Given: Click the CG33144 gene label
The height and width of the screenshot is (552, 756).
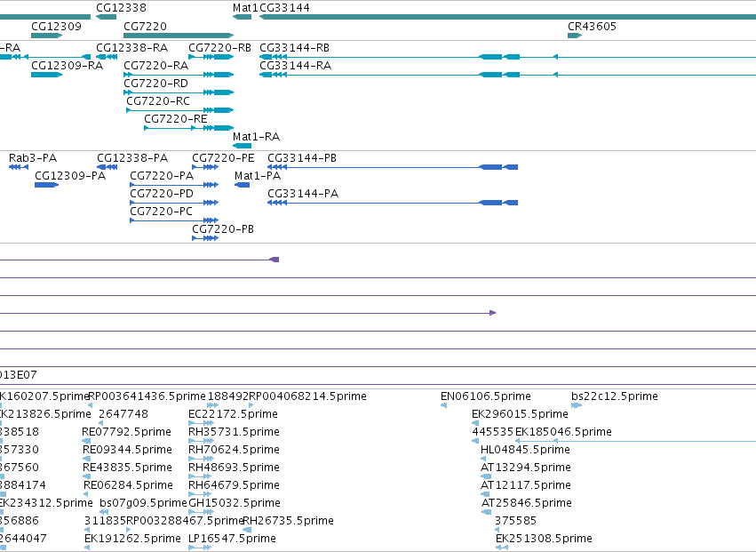Looking at the screenshot, I should 284,8.
